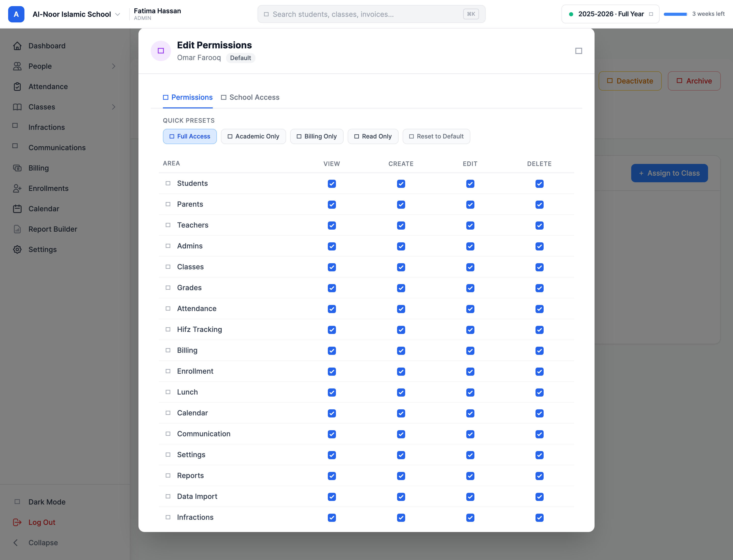Viewport: 733px width, 560px height.
Task: Click the Reports row area icon
Action: [x=168, y=476]
